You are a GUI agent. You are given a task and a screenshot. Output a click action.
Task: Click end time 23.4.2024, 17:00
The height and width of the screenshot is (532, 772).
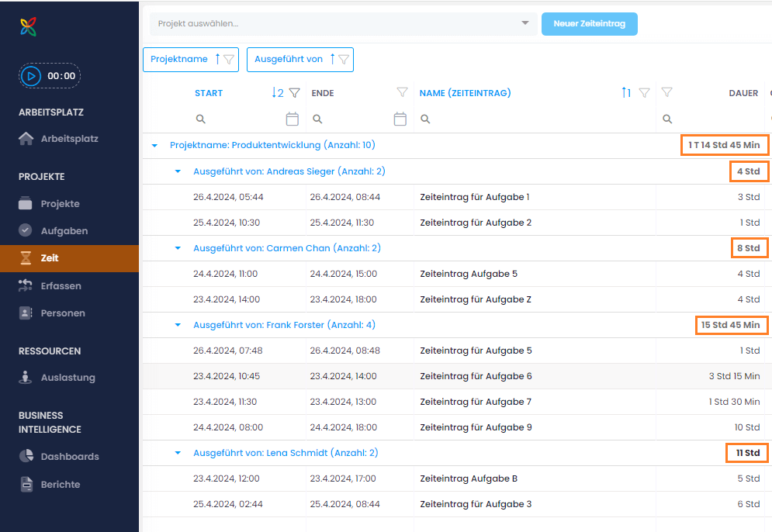[x=343, y=478]
